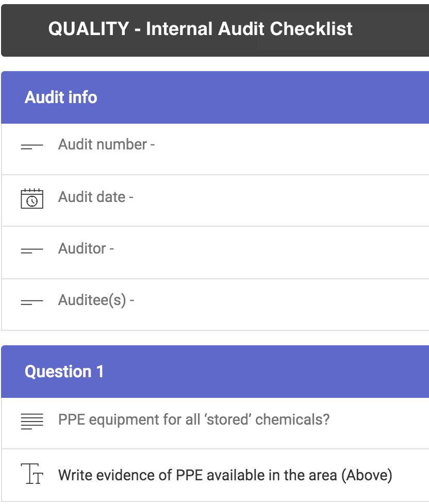The image size is (429, 504).
Task: Click the PPE equipment for all 'stored' chemicals question
Action: 194,420
